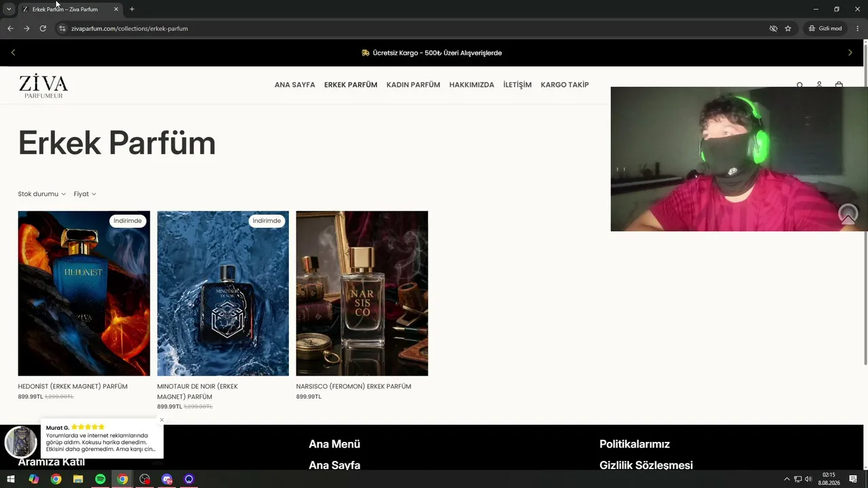Image resolution: width=868 pixels, height=488 pixels.
Task: Click the Indirimde badge on the Hedonist card
Action: (127, 221)
